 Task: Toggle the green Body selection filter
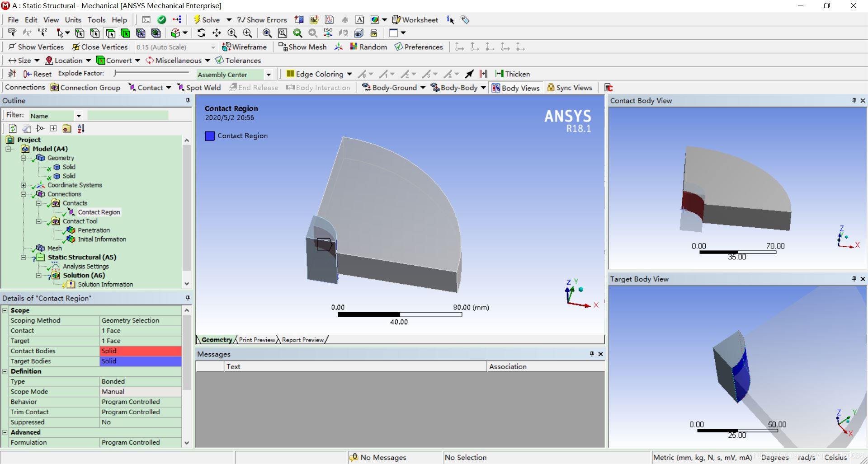click(x=126, y=33)
